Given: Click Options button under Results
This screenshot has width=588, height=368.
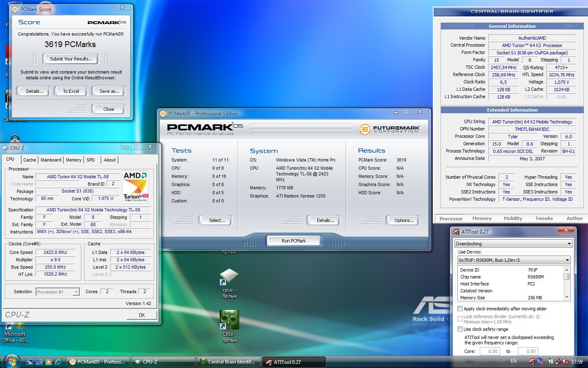Looking at the screenshot, I should (x=403, y=220).
